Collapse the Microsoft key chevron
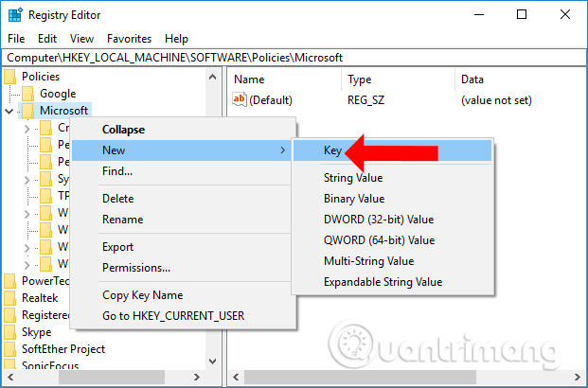This screenshot has width=588, height=388. pyautogui.click(x=9, y=111)
